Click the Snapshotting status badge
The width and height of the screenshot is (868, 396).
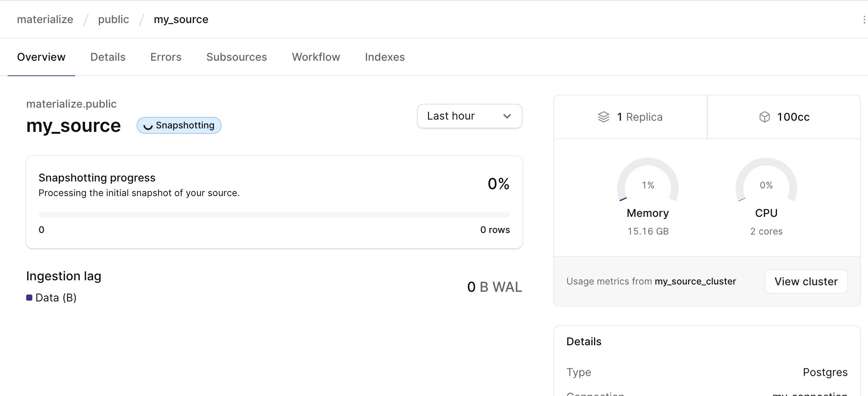[179, 125]
